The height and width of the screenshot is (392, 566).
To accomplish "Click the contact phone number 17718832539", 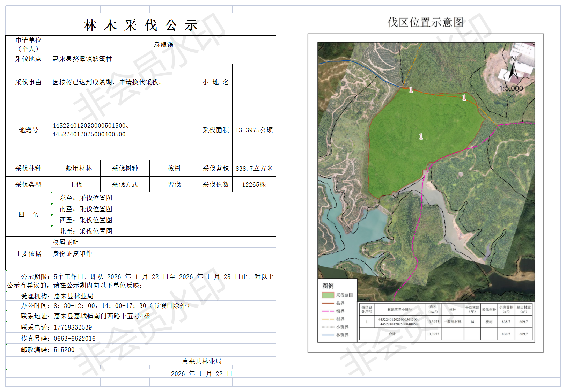I will tap(73, 327).
